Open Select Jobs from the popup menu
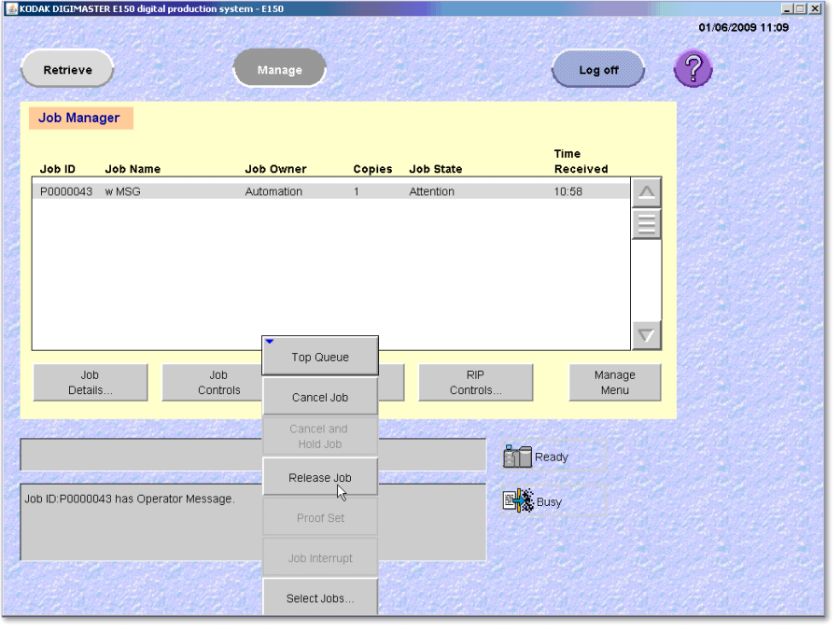Image resolution: width=840 pixels, height=633 pixels. point(319,598)
